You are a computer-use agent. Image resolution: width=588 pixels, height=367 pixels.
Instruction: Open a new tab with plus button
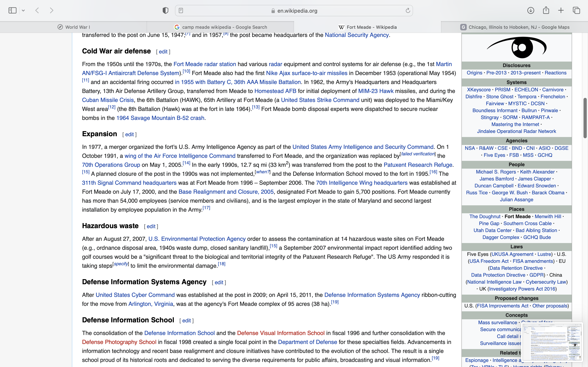click(561, 10)
